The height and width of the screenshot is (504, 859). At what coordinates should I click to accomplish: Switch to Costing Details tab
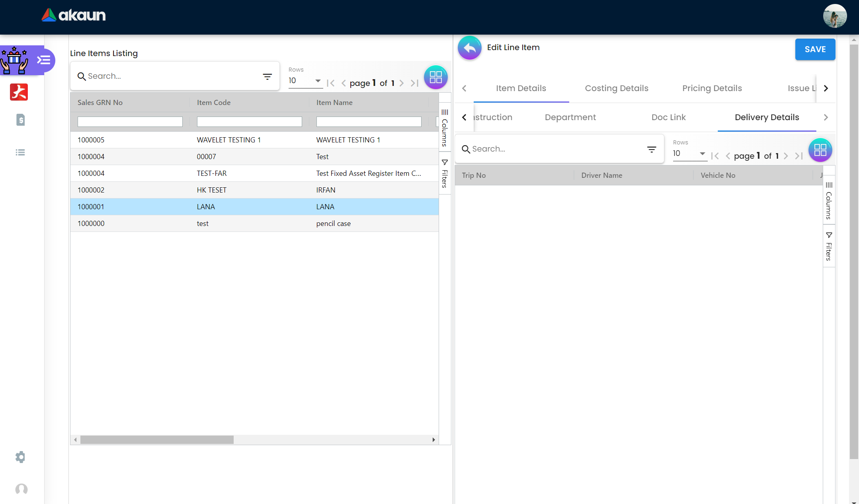tap(616, 88)
